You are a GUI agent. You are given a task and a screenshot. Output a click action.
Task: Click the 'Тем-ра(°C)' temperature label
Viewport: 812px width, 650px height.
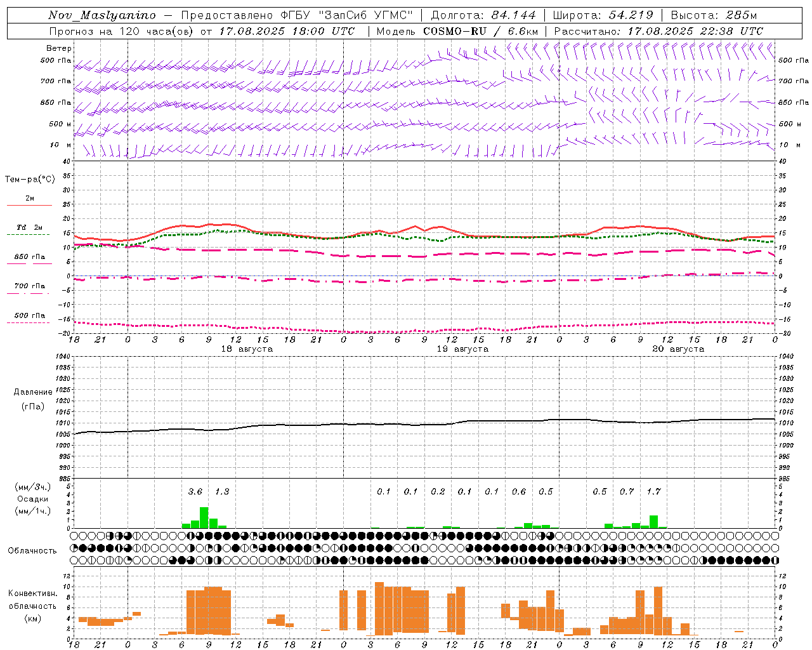30,180
